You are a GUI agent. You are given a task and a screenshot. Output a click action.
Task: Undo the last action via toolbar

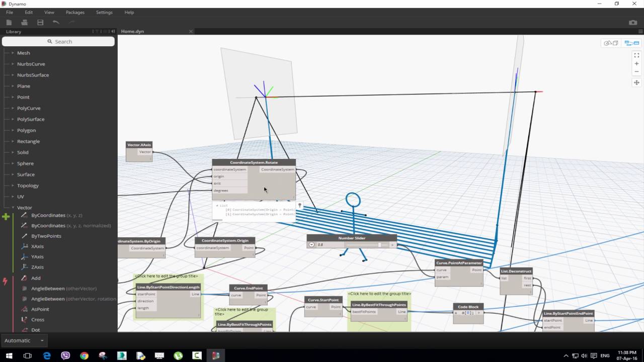(56, 22)
